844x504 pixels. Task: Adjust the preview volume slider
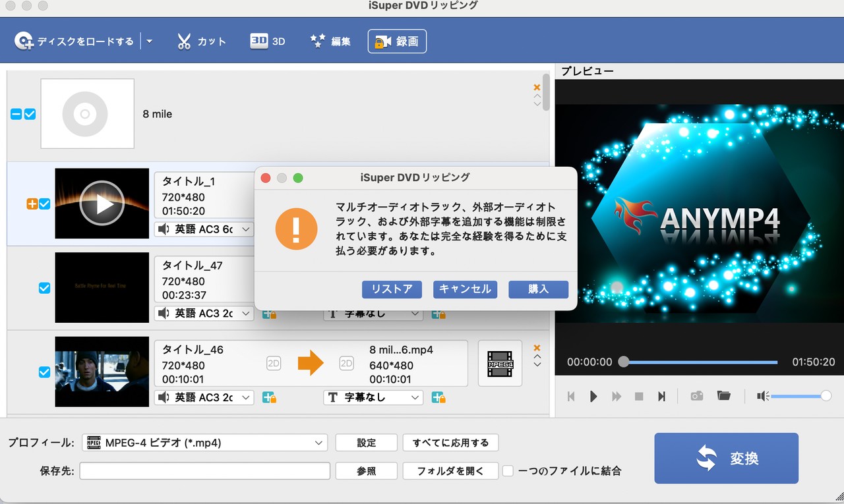pos(800,396)
